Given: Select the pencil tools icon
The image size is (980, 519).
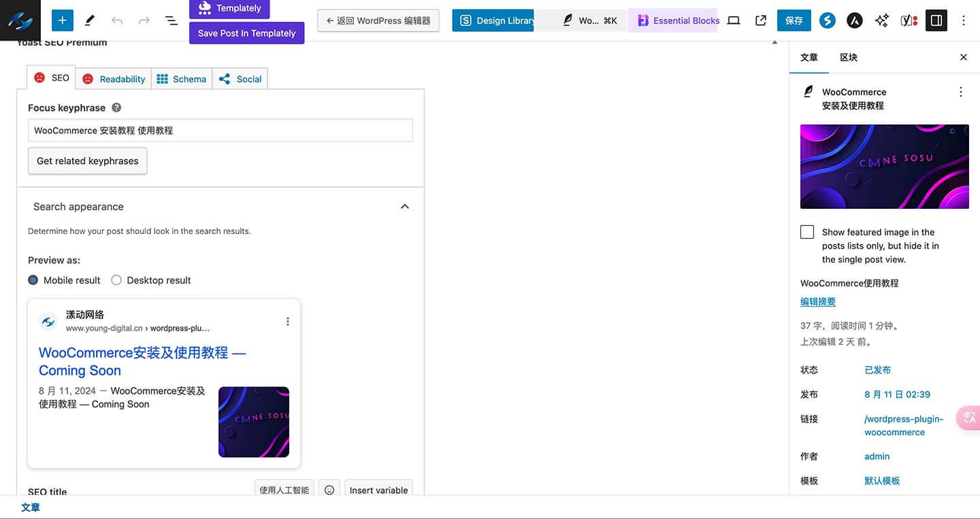Looking at the screenshot, I should coord(89,20).
